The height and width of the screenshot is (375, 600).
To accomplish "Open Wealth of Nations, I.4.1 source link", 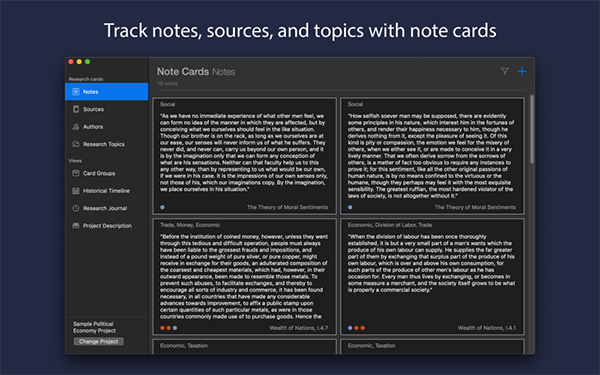I will pyautogui.click(x=487, y=328).
